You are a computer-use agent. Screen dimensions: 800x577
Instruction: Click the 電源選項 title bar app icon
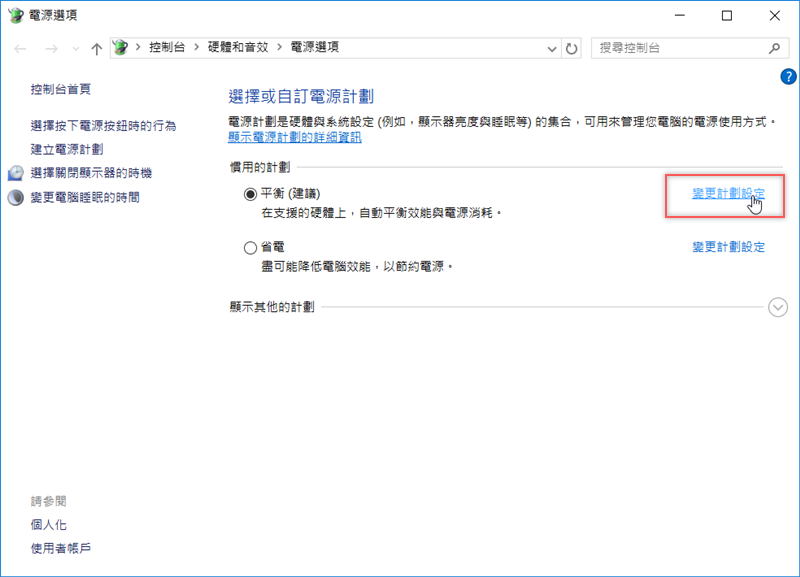(16, 15)
